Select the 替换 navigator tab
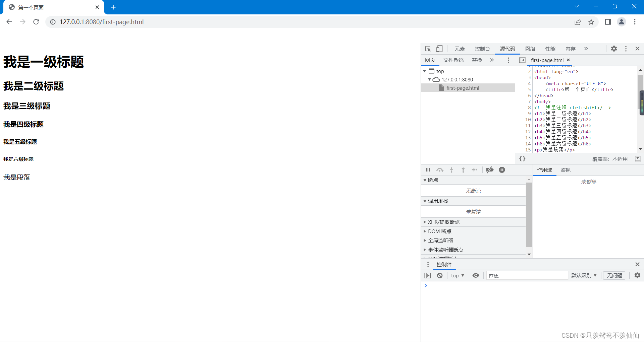The width and height of the screenshot is (644, 342). 477,60
